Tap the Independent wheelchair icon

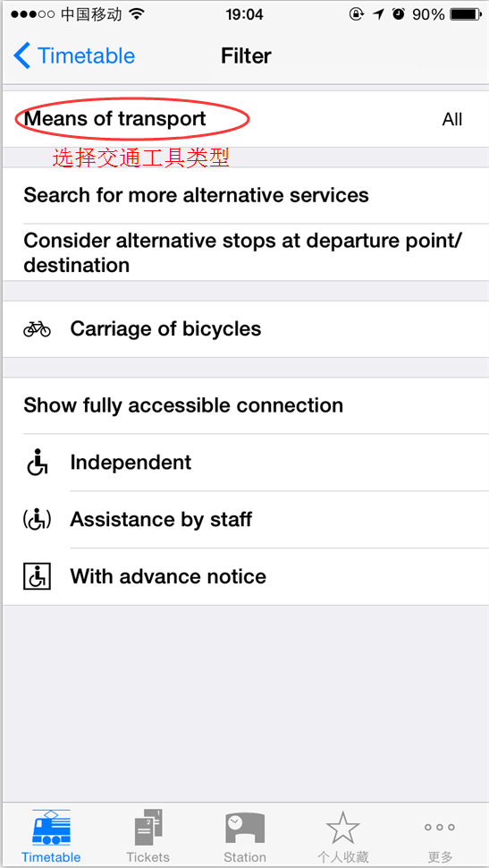click(x=37, y=463)
